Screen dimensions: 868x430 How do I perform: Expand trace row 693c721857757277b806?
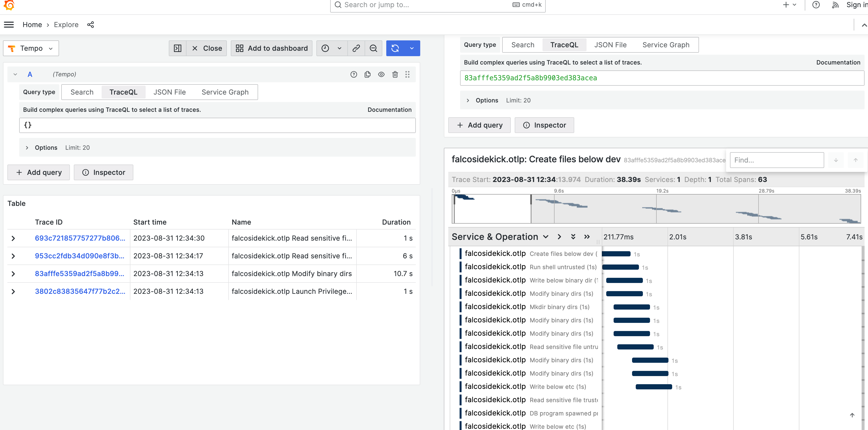pos(13,238)
